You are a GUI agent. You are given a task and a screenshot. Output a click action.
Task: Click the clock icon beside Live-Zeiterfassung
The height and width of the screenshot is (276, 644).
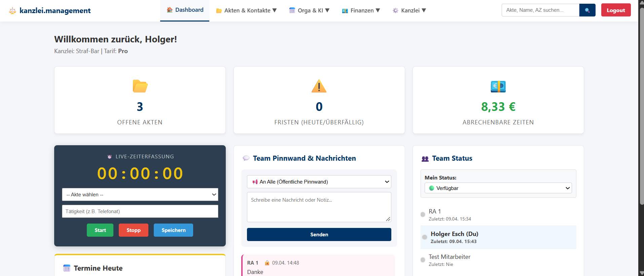[x=109, y=157]
